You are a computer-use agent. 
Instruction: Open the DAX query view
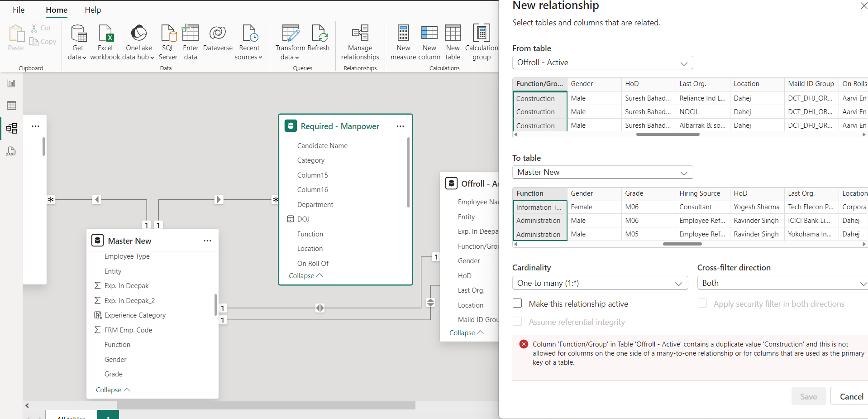pos(11,151)
